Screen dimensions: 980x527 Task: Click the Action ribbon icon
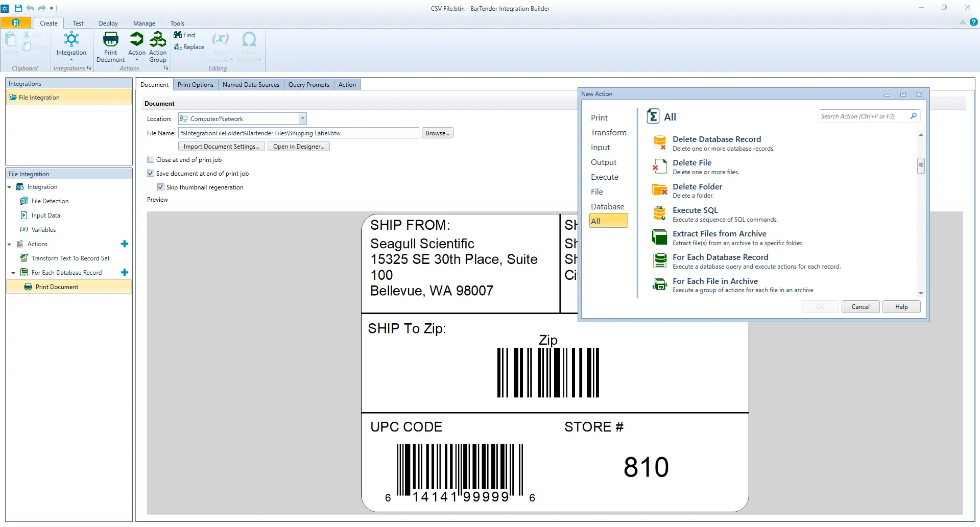click(136, 39)
